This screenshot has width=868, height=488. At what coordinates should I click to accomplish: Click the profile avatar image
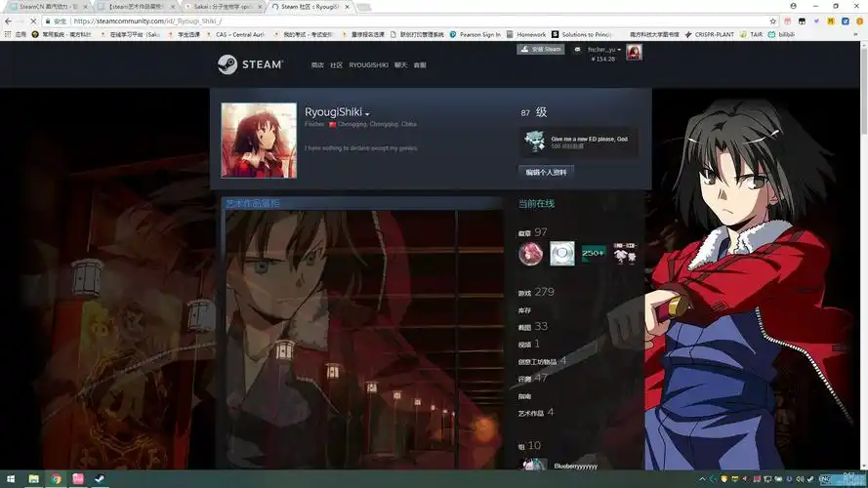[x=259, y=140]
